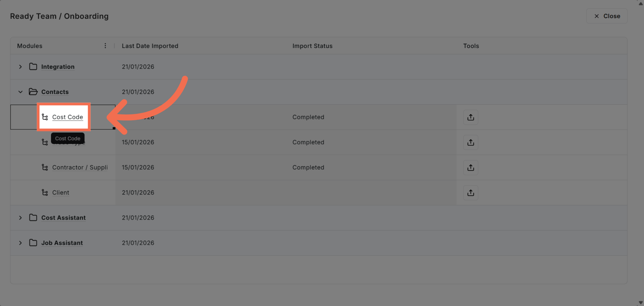Click the folder icon beside Integration
The width and height of the screenshot is (644, 306).
click(33, 67)
